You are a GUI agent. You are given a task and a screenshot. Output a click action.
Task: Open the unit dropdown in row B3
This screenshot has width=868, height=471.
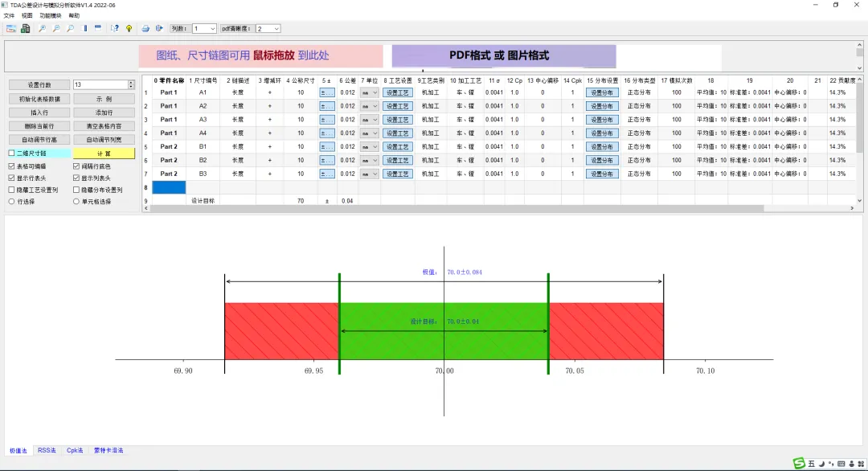coord(369,174)
